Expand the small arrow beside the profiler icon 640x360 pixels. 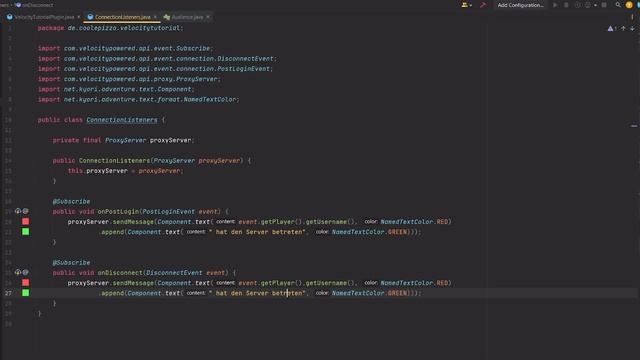coord(595,5)
